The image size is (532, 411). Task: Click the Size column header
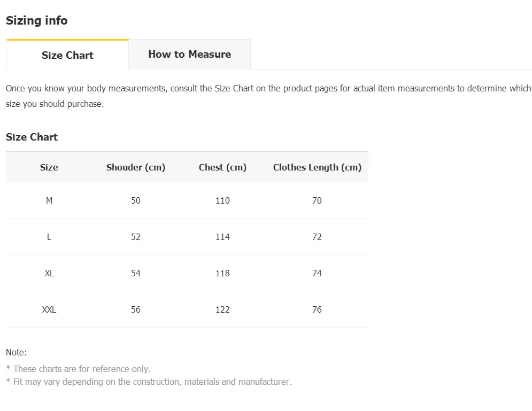(x=49, y=167)
